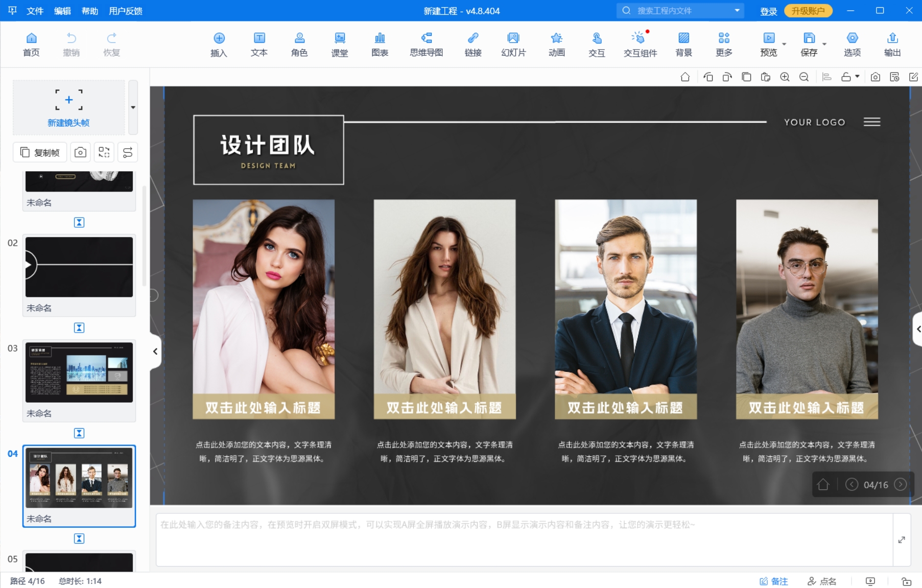Open the 保存 dropdown arrow
This screenshot has width=922, height=588.
pos(824,44)
